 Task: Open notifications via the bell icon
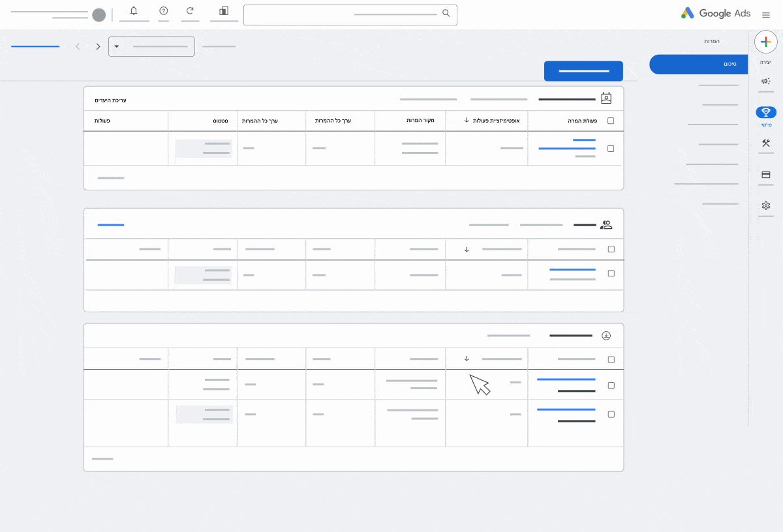point(134,11)
